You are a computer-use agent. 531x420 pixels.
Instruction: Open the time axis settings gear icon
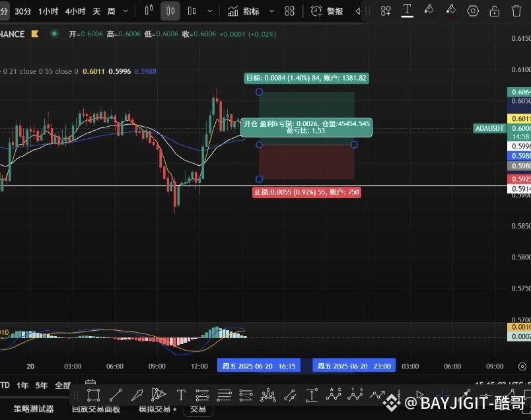tap(522, 366)
